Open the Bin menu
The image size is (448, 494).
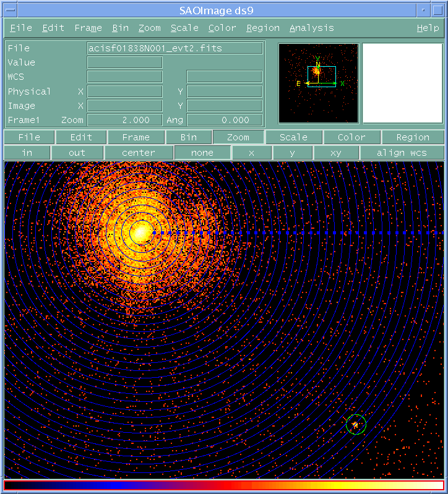pyautogui.click(x=120, y=28)
